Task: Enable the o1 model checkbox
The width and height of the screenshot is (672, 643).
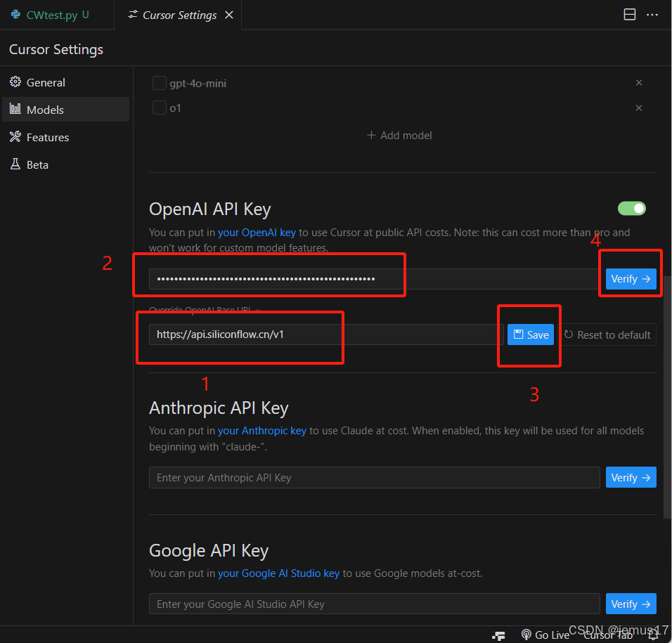Action: pos(159,108)
